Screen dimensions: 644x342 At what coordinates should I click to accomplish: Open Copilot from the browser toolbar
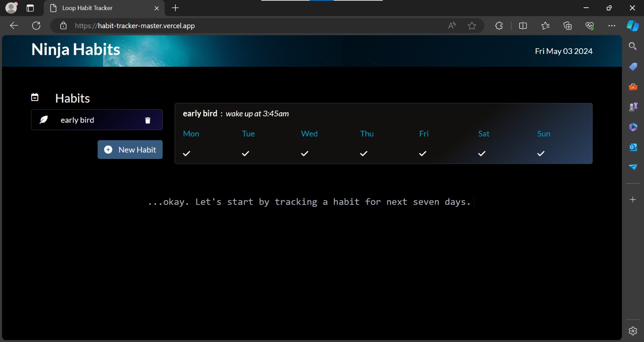633,26
